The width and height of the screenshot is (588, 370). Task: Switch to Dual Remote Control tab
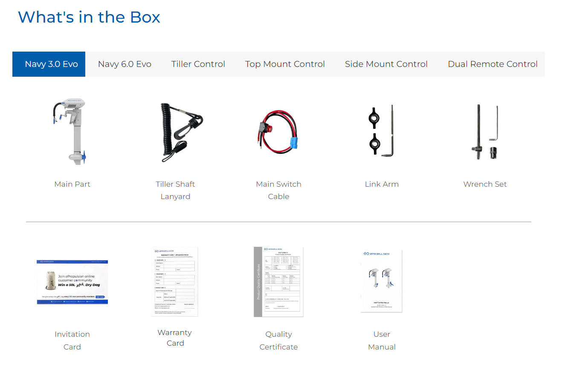492,64
